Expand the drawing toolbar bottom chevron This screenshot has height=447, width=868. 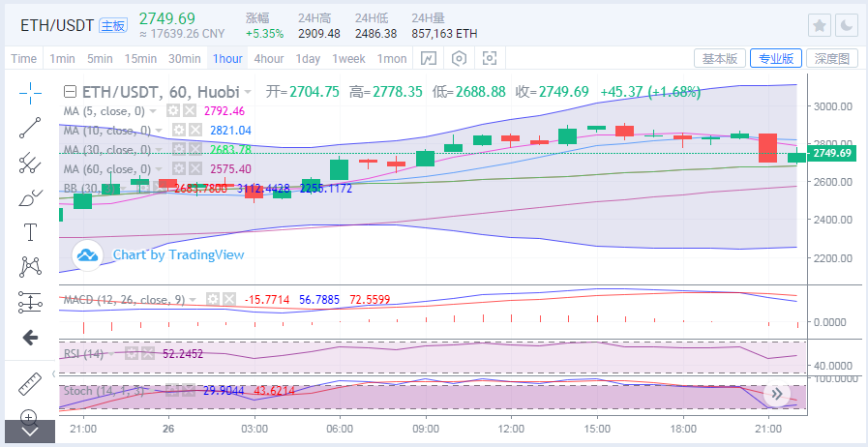click(30, 432)
